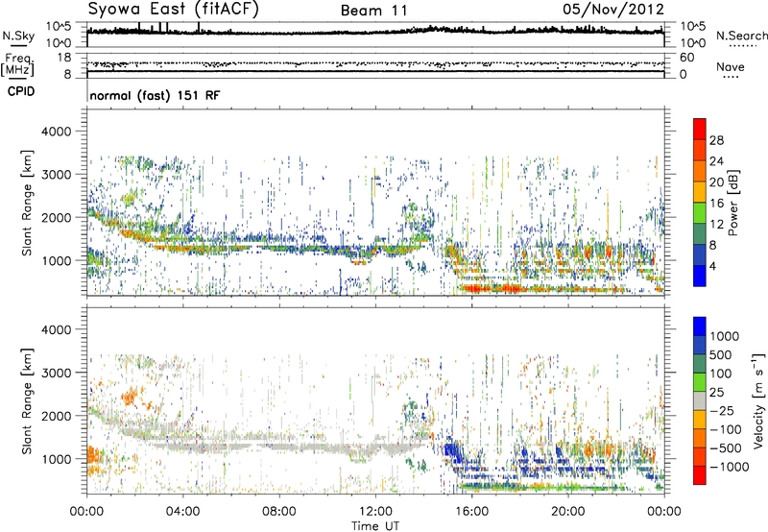The width and height of the screenshot is (768, 532).
Task: Click the '-100' label on velocity colorbar
Action: 726,429
